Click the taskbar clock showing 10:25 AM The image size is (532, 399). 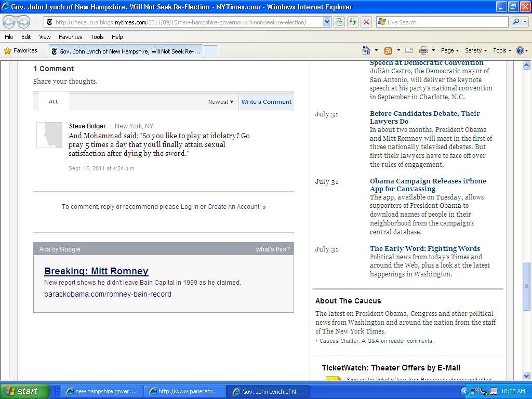click(513, 392)
